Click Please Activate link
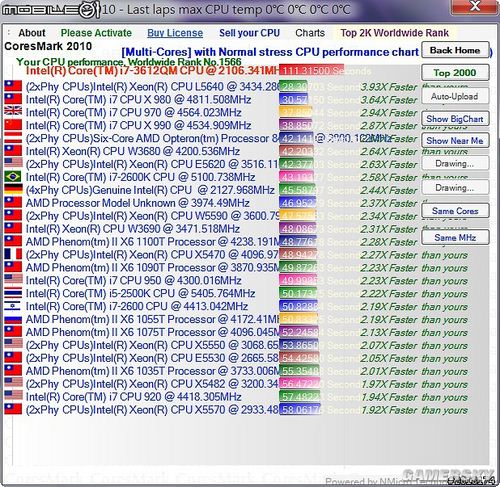 [96, 33]
